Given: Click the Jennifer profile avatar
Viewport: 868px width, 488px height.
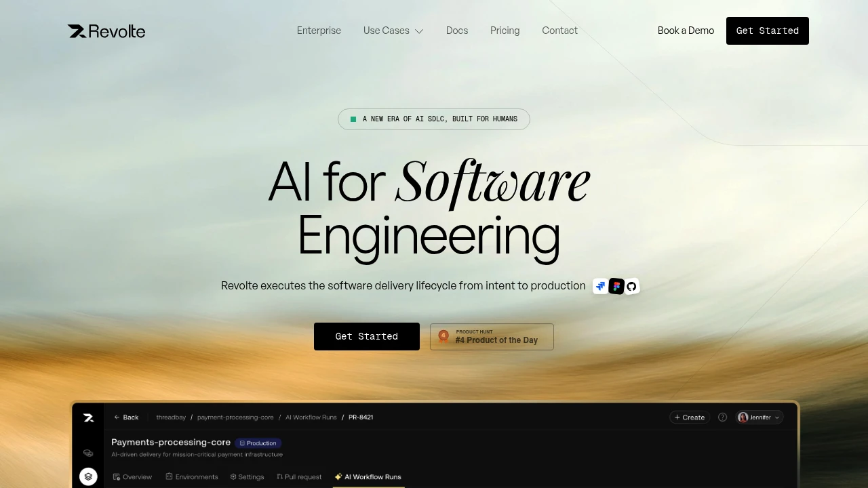Looking at the screenshot, I should tap(743, 418).
